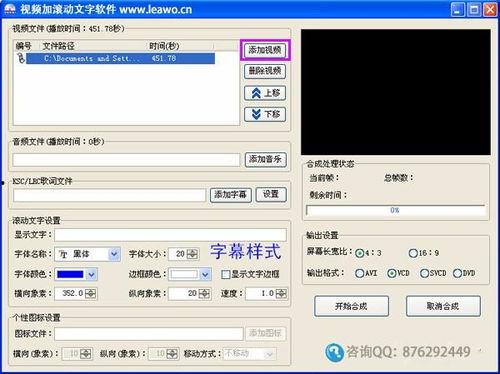Open the 字体名称 font dropdown
Image resolution: width=500 pixels, height=374 pixels.
114,254
